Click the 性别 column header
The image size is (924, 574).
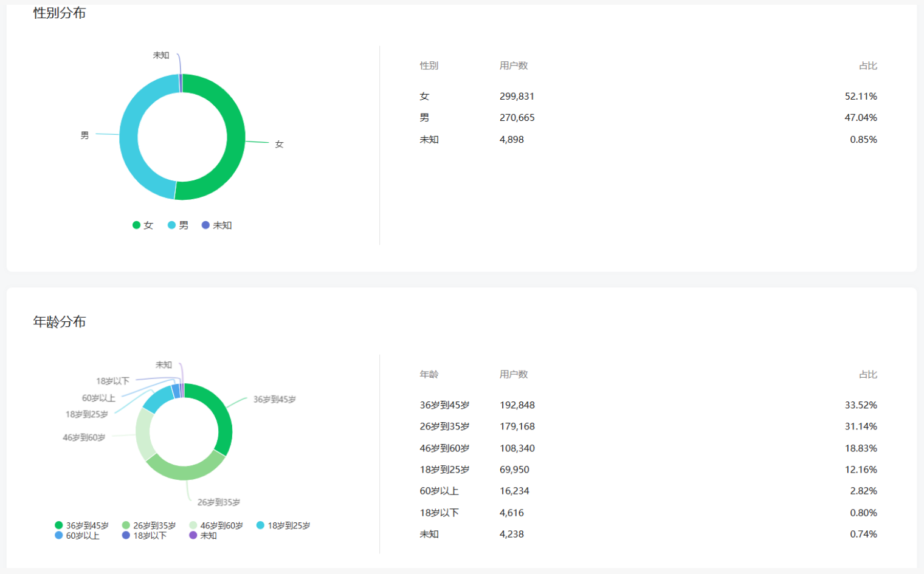point(429,66)
